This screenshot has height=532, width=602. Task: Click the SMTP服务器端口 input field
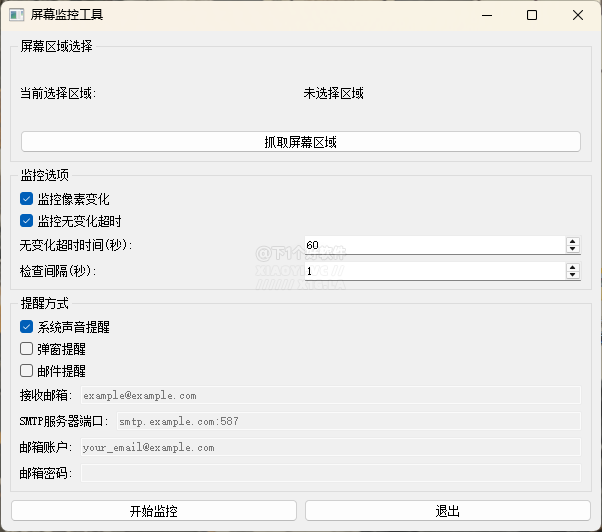click(x=349, y=421)
